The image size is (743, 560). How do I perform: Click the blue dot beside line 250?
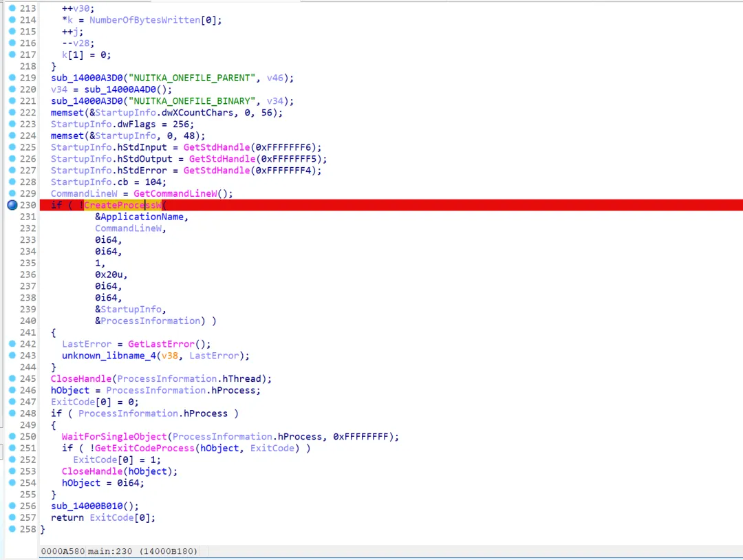(x=12, y=436)
